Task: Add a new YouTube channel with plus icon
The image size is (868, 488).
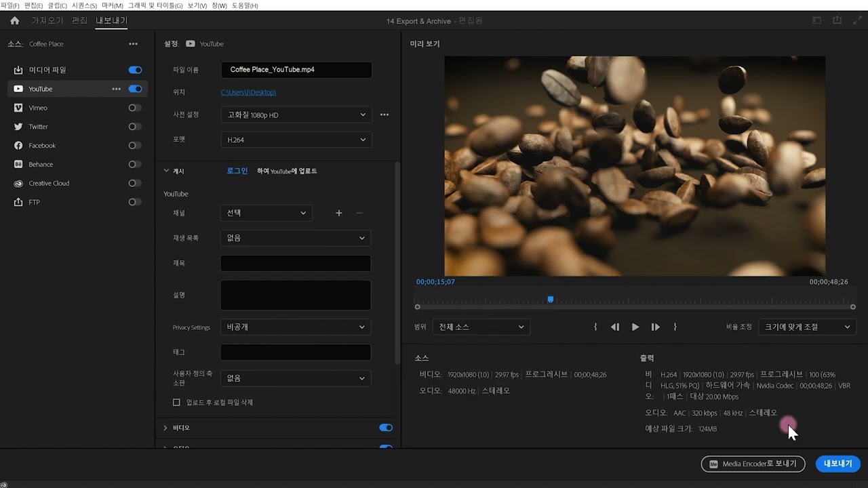Action: [338, 212]
